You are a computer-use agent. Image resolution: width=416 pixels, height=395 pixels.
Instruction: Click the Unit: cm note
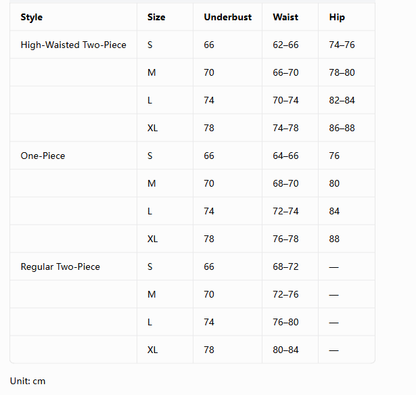click(28, 381)
